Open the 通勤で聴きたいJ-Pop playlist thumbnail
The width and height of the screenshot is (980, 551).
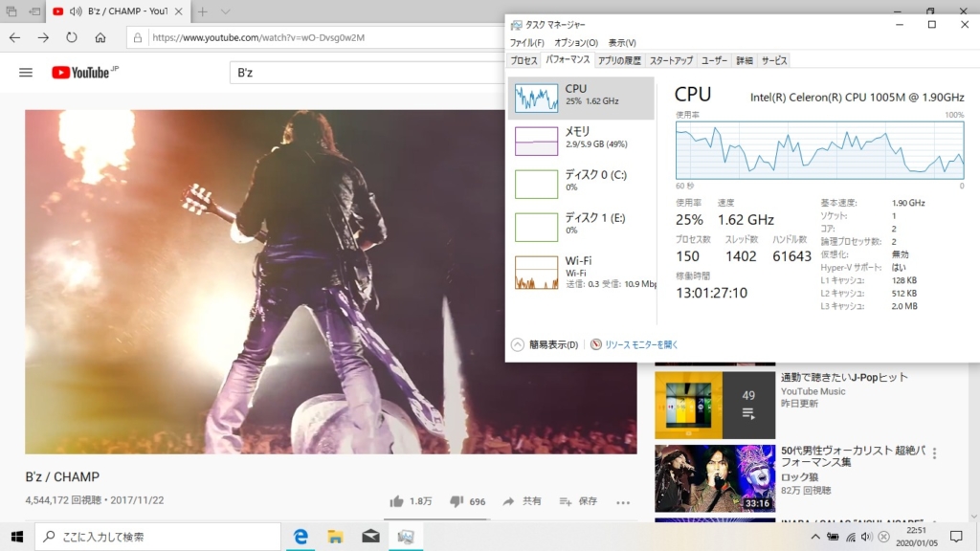(x=714, y=406)
